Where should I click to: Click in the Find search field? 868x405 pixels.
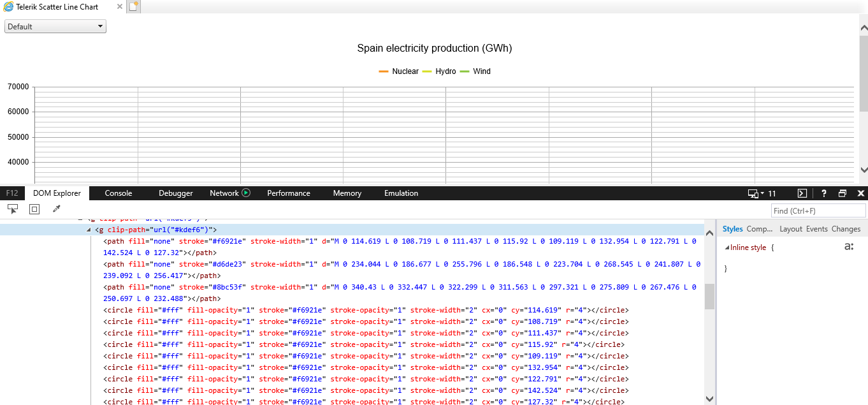pyautogui.click(x=818, y=210)
